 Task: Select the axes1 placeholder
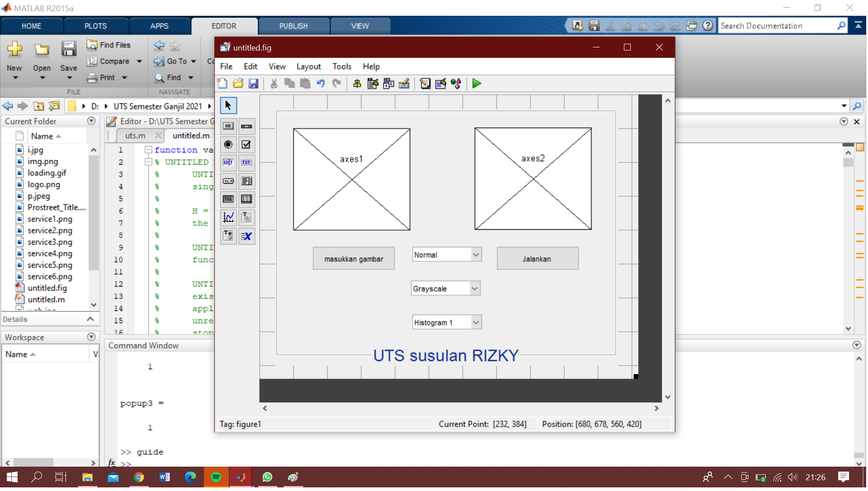[x=352, y=180]
